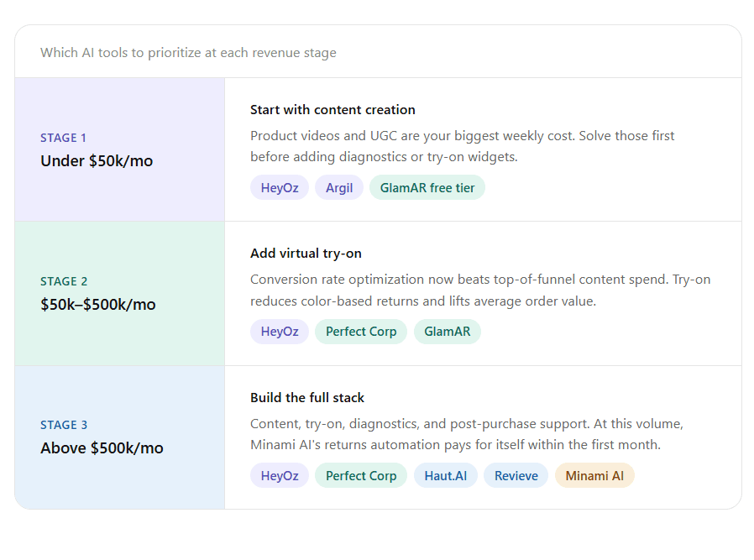The width and height of the screenshot is (754, 560).
Task: Click the GlamAR tag in Stage 2
Action: [448, 332]
